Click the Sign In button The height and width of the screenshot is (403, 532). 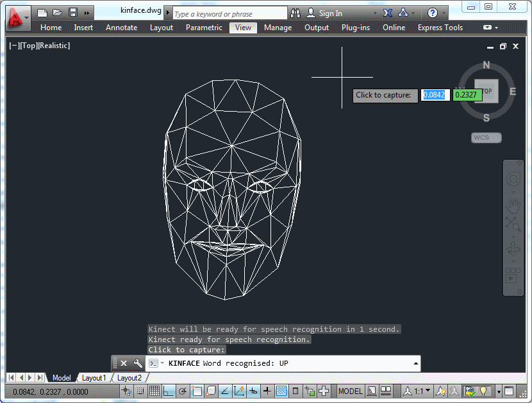click(324, 13)
